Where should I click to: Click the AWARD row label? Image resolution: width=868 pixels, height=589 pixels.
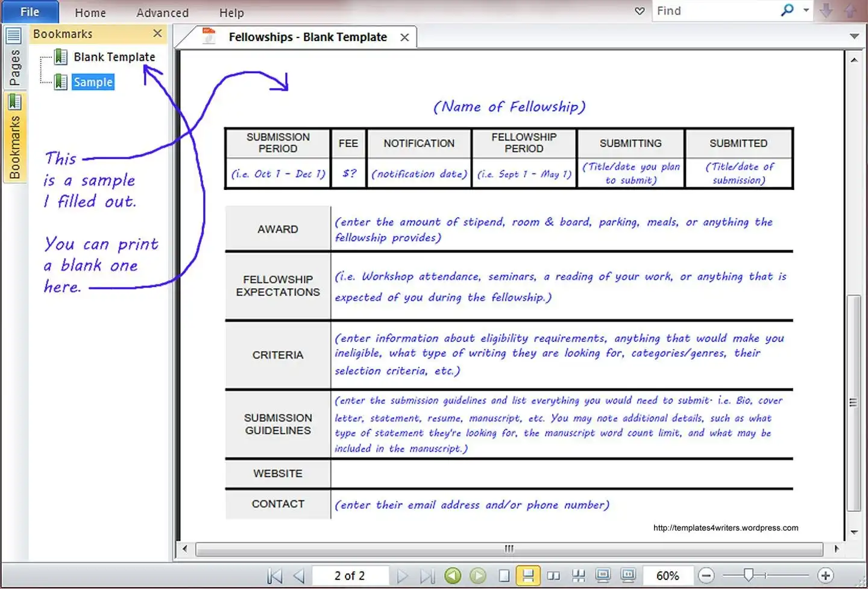tap(278, 229)
